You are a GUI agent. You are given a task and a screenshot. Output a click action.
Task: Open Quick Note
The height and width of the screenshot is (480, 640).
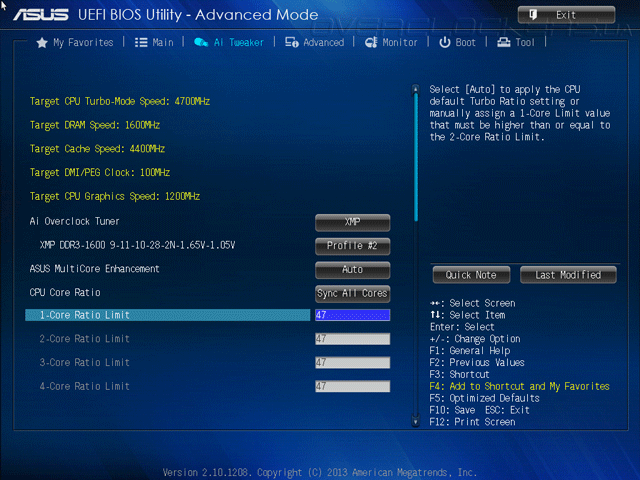pos(471,275)
